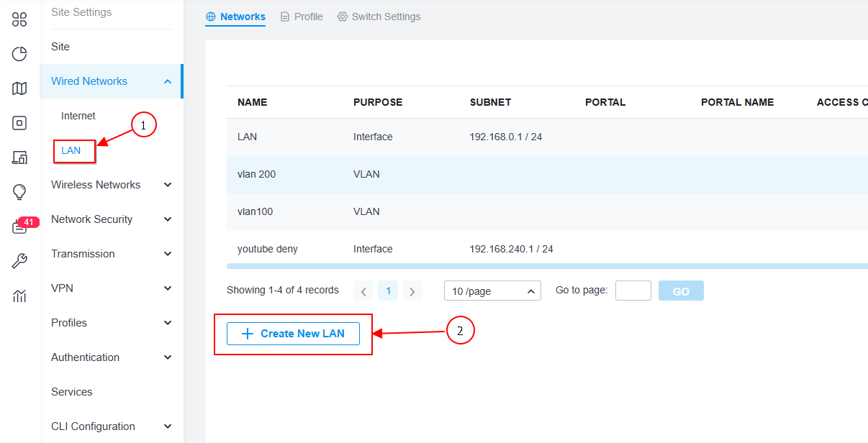Open the Tools wrench icon
This screenshot has width=868, height=443.
(19, 261)
